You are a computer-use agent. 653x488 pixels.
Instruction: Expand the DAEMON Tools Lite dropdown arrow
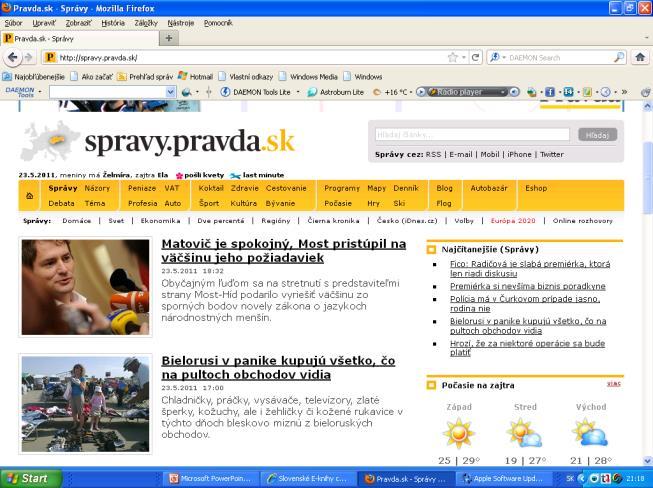(298, 92)
